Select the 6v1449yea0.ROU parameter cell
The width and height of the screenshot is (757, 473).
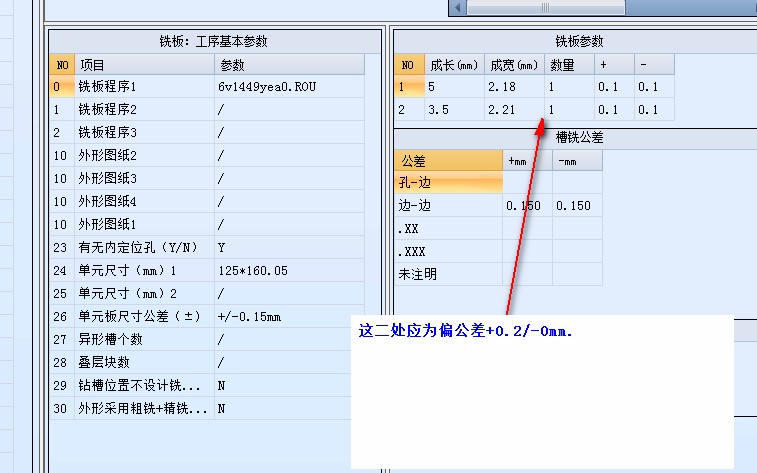click(289, 87)
